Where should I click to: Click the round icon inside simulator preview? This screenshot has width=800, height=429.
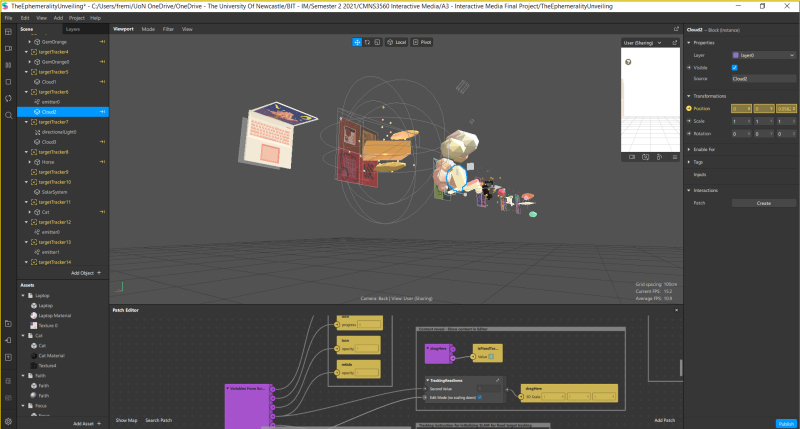628,62
